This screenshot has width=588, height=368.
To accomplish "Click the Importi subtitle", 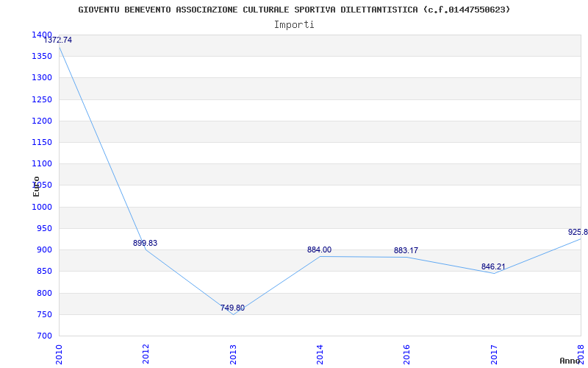I will (294, 25).
